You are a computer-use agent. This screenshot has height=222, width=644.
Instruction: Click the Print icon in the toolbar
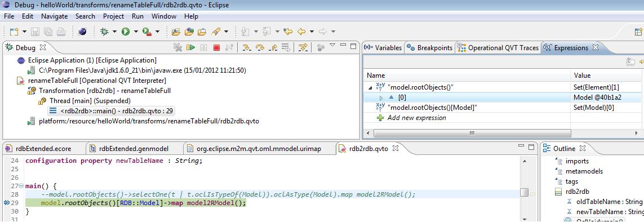61,32
